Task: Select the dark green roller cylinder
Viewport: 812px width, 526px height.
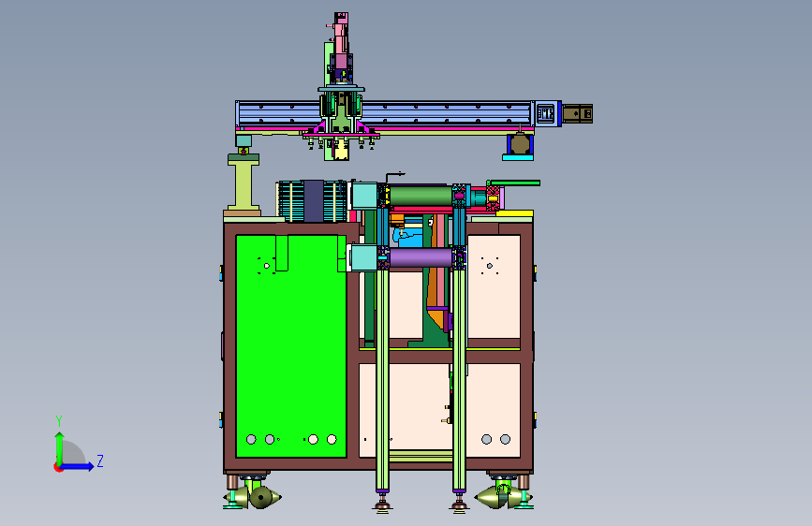Action: coord(421,196)
